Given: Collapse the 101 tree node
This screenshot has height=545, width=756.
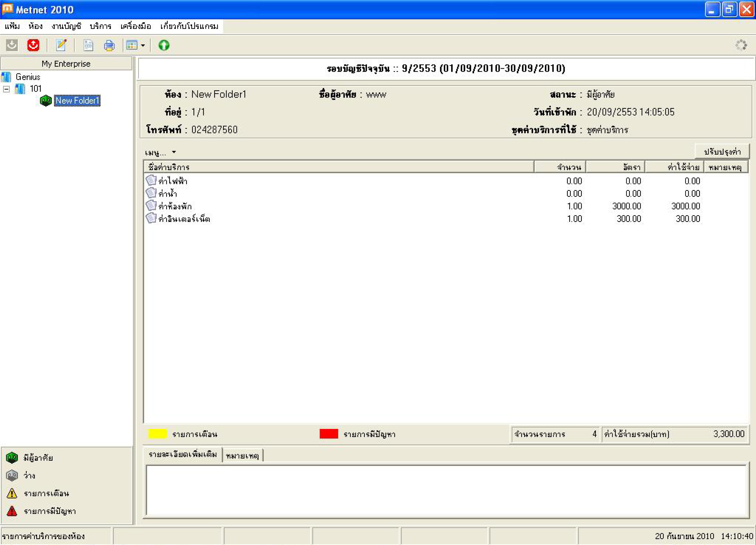Looking at the screenshot, I should (x=6, y=89).
